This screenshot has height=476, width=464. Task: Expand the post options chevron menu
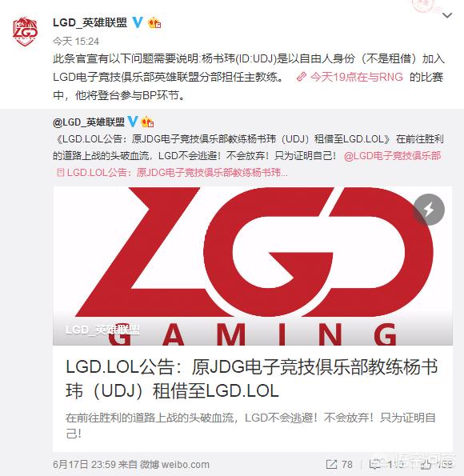[447, 15]
